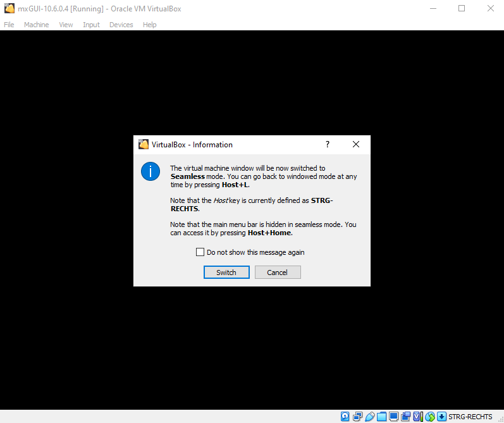
Task: Open the network adapter status icon
Action: (x=357, y=416)
